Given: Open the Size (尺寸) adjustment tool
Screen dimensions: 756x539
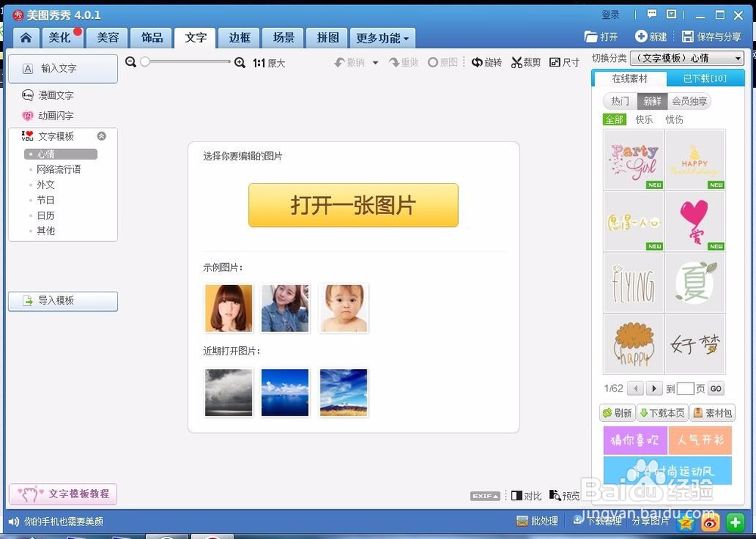Looking at the screenshot, I should click(564, 63).
